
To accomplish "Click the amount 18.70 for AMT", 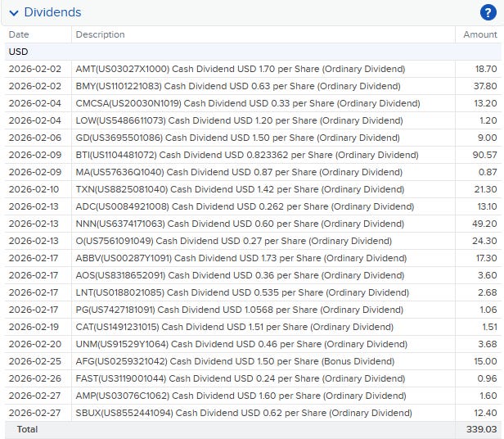I will click(486, 69).
